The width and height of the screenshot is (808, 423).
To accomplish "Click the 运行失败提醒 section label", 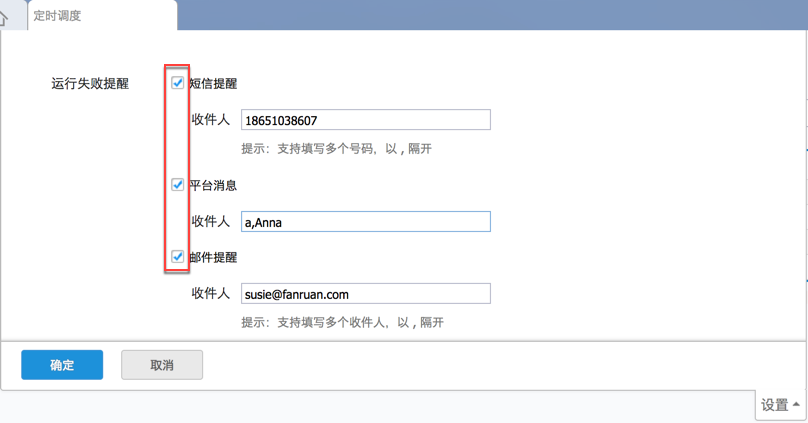I will (x=90, y=84).
